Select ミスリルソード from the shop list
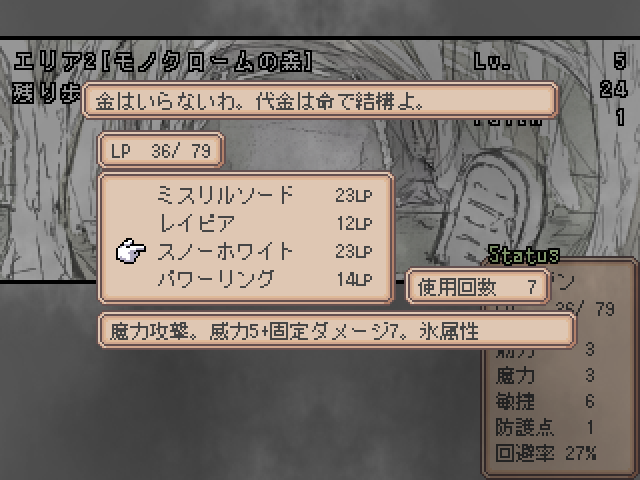 pyautogui.click(x=225, y=195)
